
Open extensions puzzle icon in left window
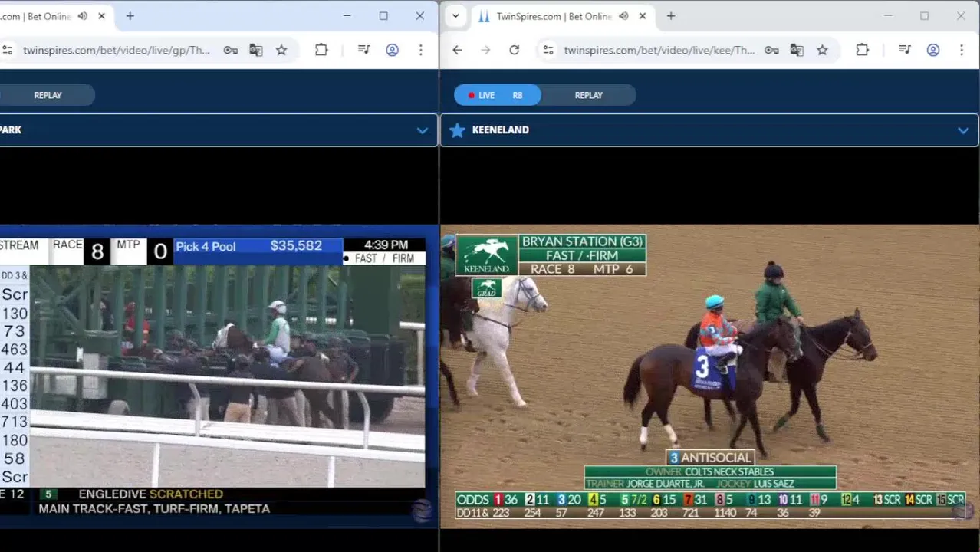point(321,50)
